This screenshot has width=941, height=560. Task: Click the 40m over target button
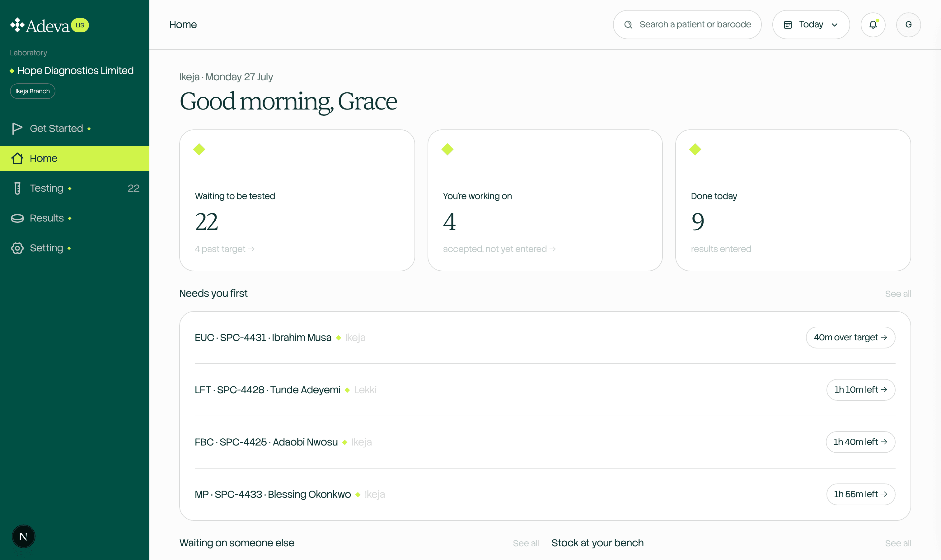pos(850,337)
